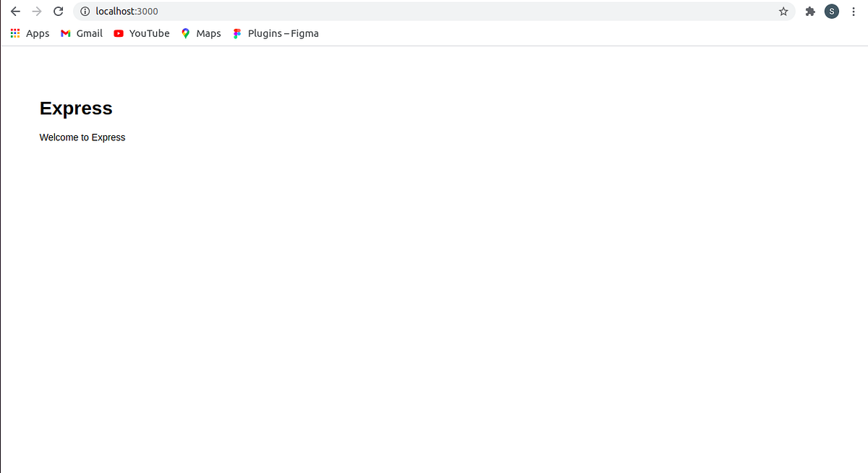Viewport: 868px width, 473px height.
Task: Click the YouTube play icon bookmark
Action: 118,33
